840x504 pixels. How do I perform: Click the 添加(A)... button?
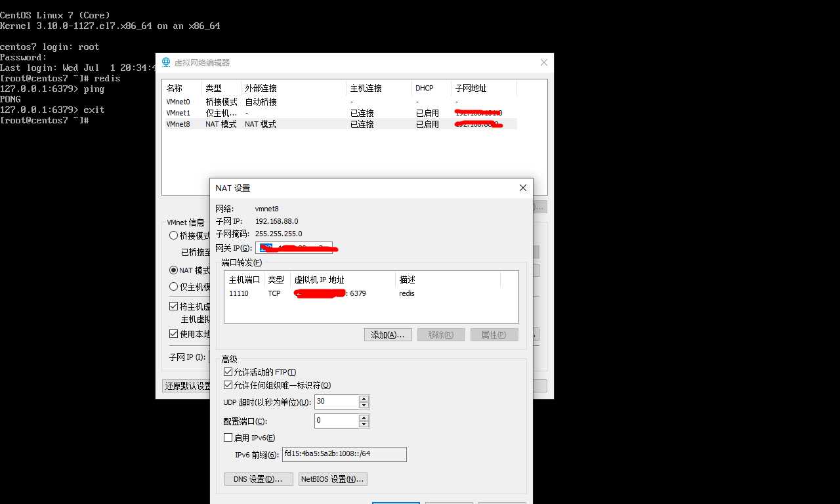tap(388, 335)
